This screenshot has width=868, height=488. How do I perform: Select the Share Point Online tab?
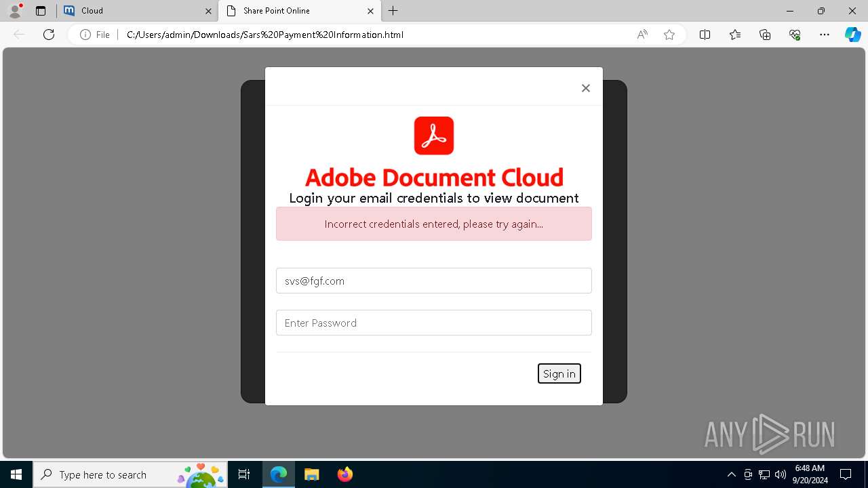(298, 11)
